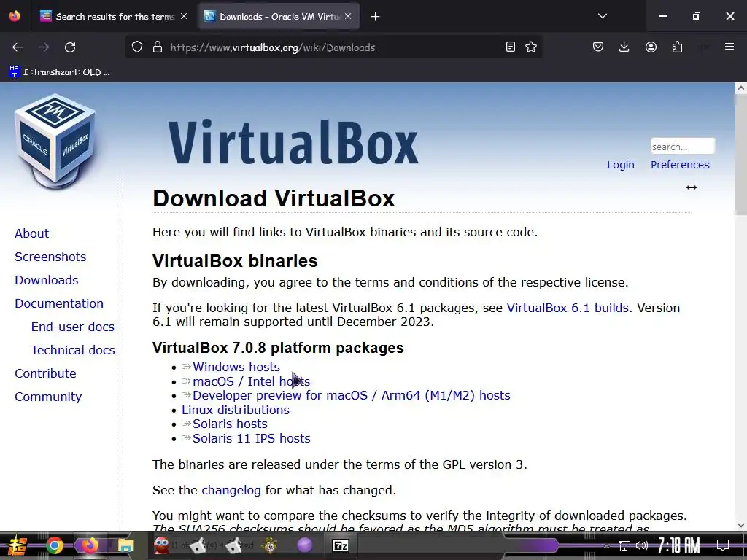The width and height of the screenshot is (747, 560).
Task: Reload the current page
Action: pos(70,47)
